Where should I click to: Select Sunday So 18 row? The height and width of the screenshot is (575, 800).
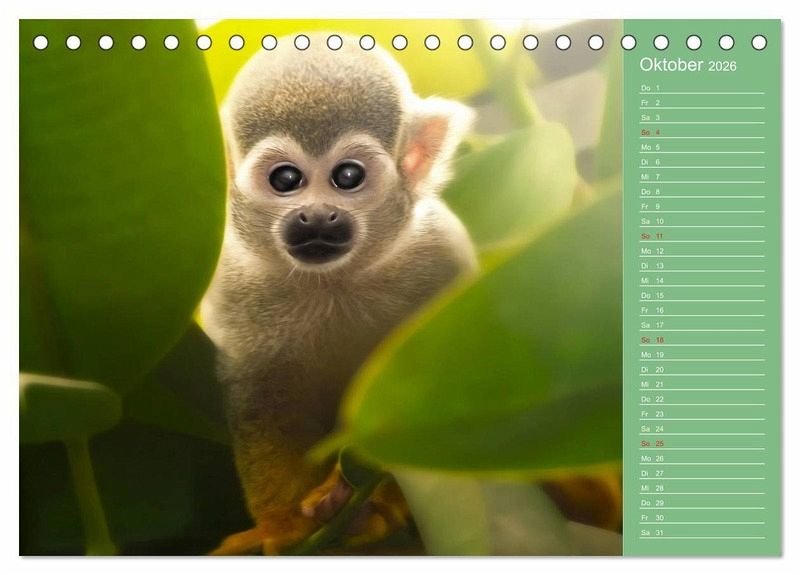[701, 340]
